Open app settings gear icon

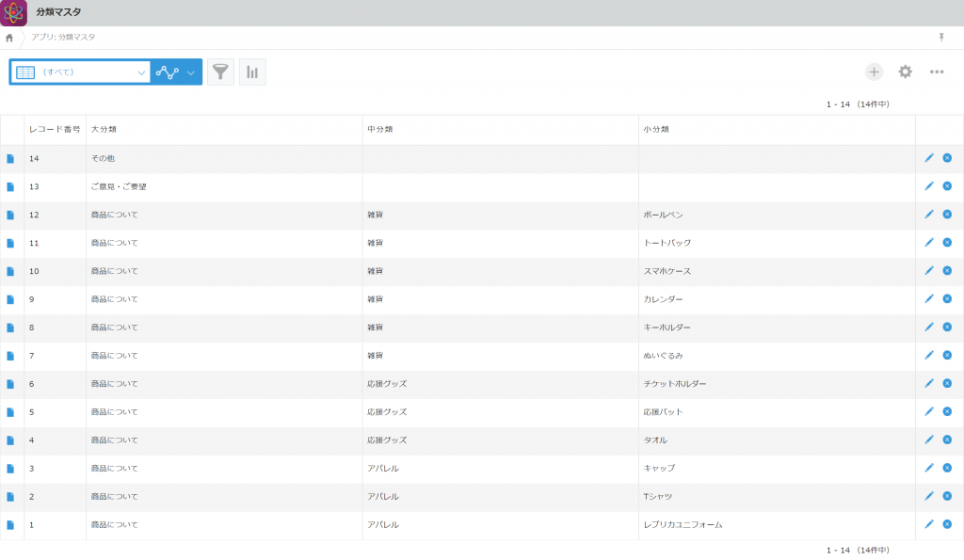905,72
